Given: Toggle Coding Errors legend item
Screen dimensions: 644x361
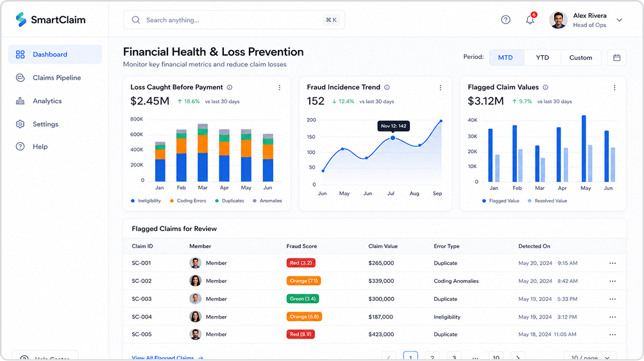Looking at the screenshot, I should point(188,201).
